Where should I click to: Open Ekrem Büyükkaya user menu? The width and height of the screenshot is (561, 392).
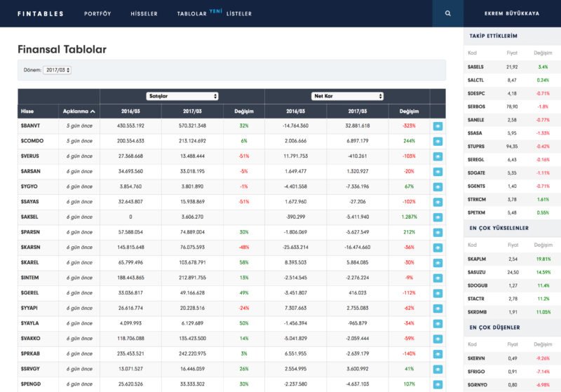click(513, 13)
